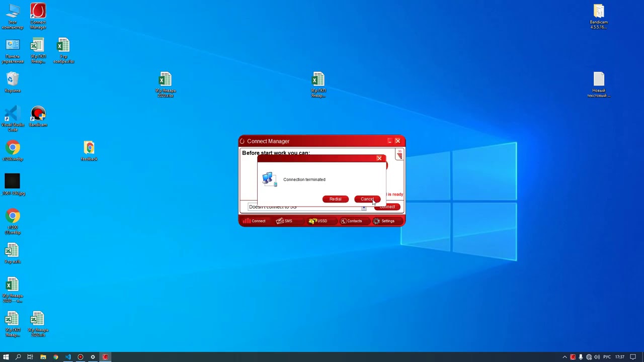This screenshot has height=362, width=644.
Task: Open Task View from the taskbar
Action: click(30, 357)
